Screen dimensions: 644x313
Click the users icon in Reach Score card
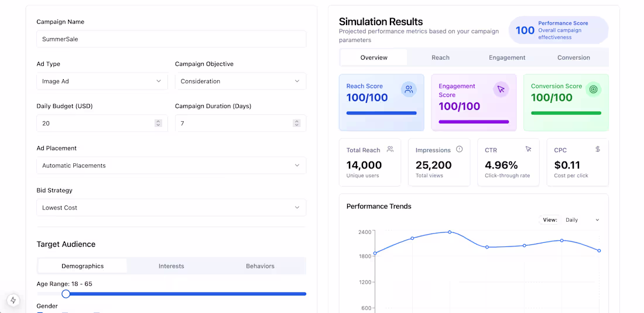point(409,90)
